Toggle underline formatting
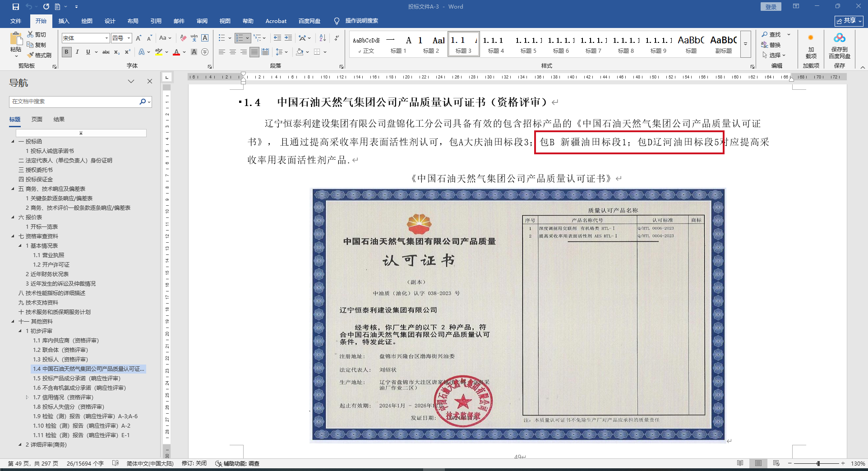This screenshot has height=471, width=868. pyautogui.click(x=88, y=52)
